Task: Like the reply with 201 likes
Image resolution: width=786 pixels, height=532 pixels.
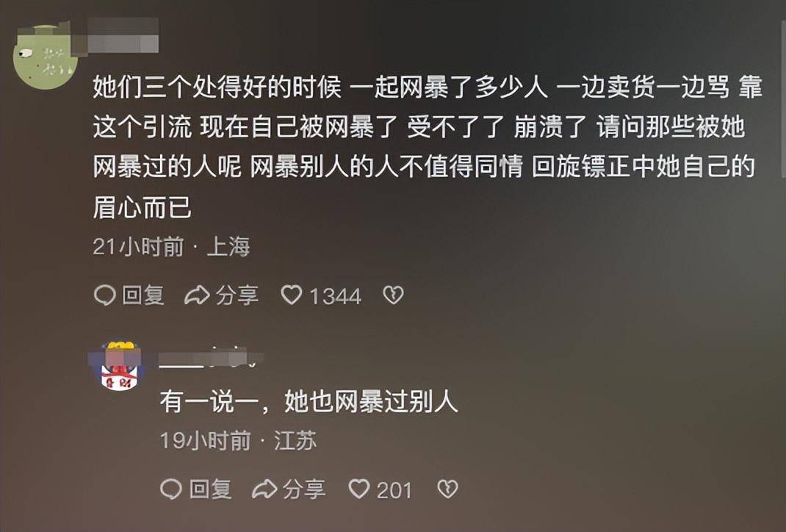Action: click(x=359, y=489)
